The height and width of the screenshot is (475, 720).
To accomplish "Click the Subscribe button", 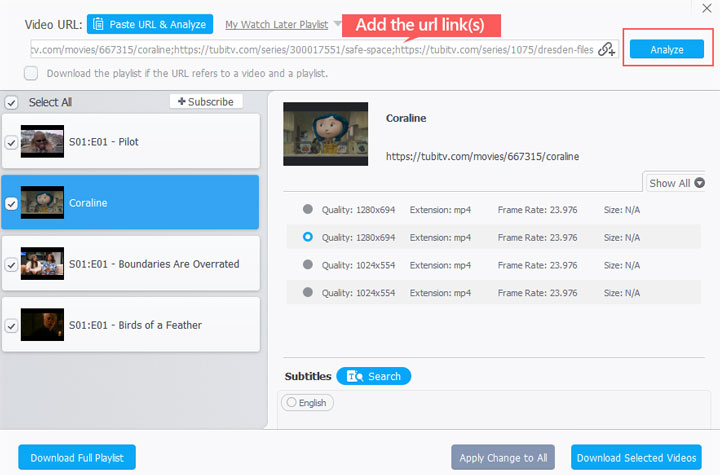I will (x=206, y=102).
